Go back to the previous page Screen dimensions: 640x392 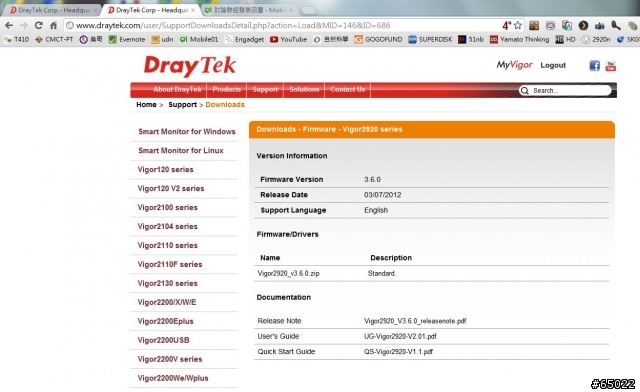pos(9,25)
